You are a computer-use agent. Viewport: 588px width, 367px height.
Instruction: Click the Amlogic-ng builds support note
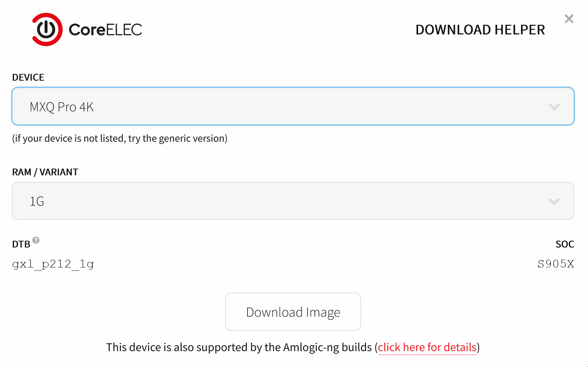[x=293, y=347]
